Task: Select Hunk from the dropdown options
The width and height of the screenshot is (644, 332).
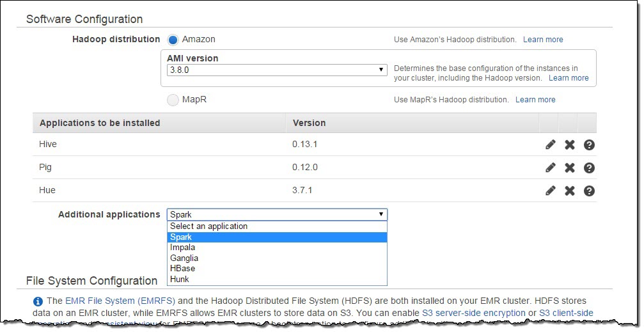Action: (x=180, y=280)
